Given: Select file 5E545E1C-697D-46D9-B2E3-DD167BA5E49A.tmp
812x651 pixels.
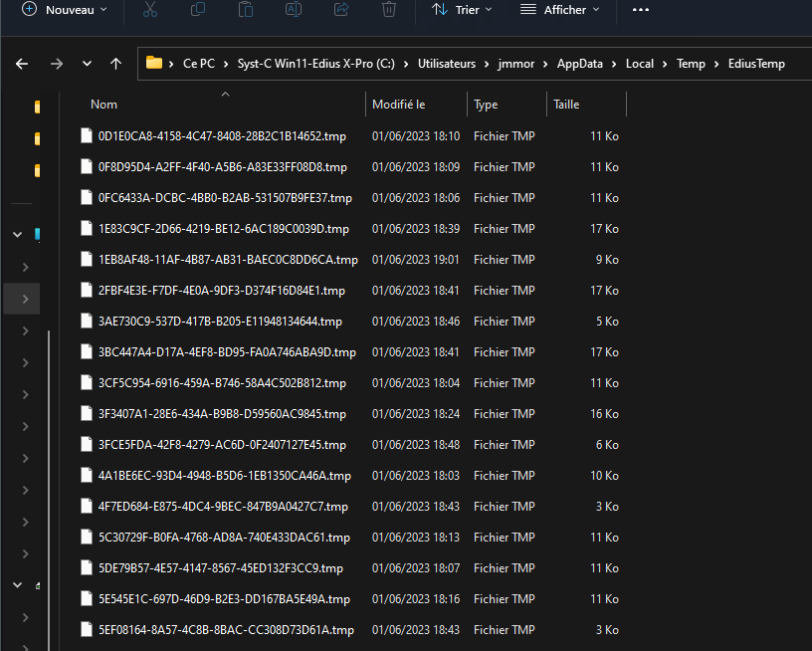Looking at the screenshot, I should pyautogui.click(x=224, y=599).
